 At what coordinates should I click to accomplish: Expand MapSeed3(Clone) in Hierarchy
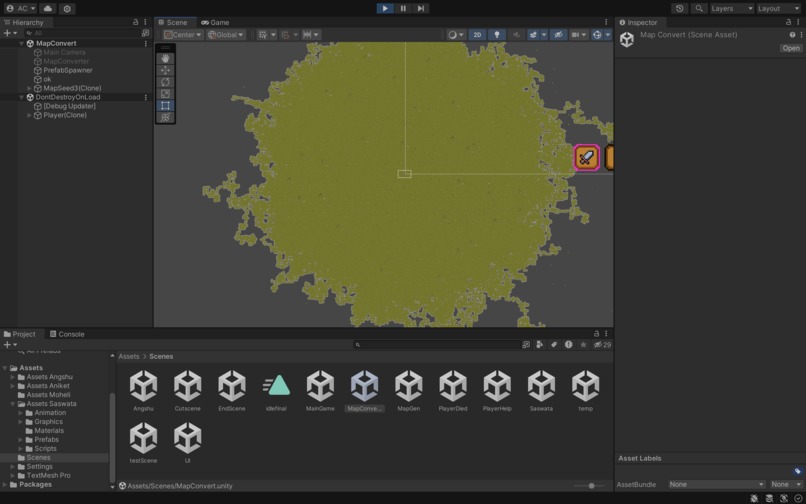click(29, 88)
